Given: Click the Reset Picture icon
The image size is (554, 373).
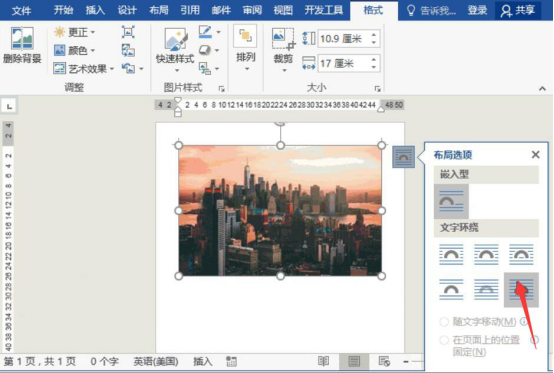Looking at the screenshot, I should point(128,68).
